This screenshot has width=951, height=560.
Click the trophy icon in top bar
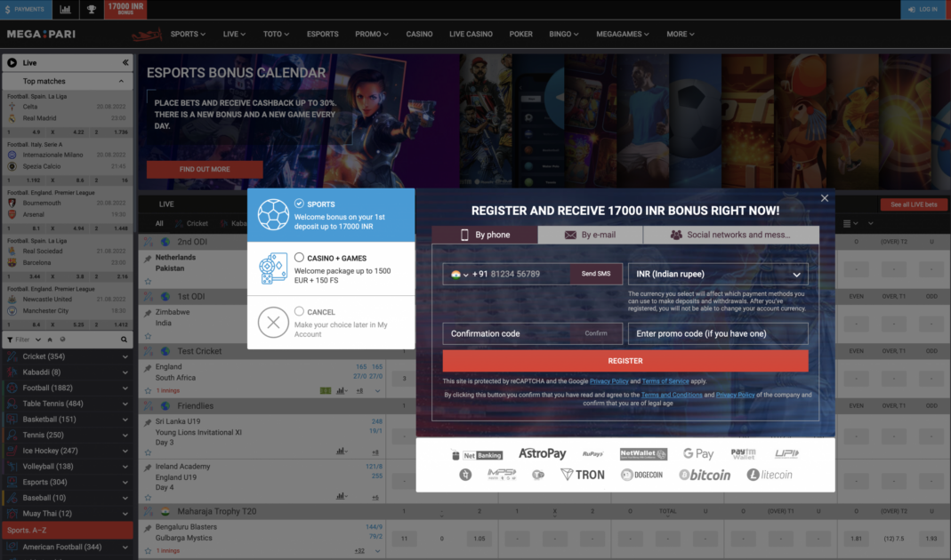click(91, 9)
